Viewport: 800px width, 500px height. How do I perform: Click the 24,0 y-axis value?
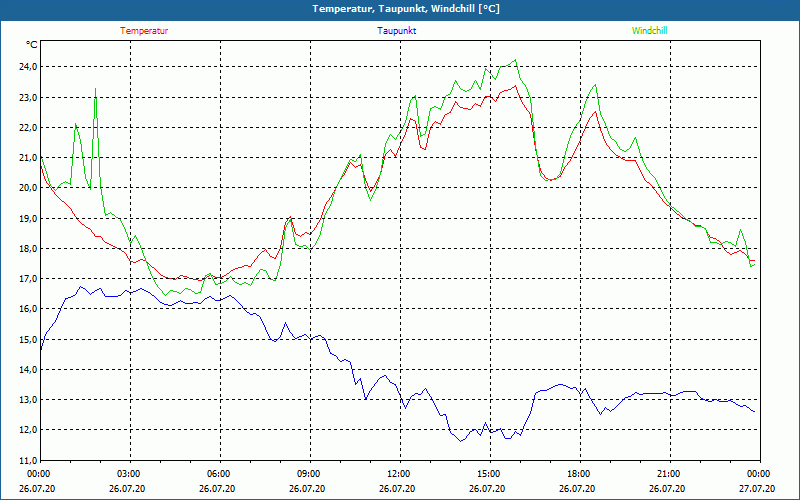coord(28,67)
